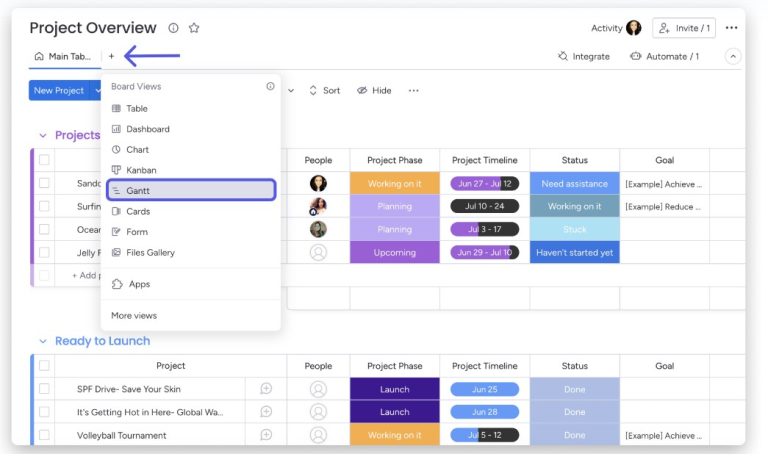Open conversation icon for Volleyball Tournament row
The height and width of the screenshot is (465, 768).
(266, 435)
